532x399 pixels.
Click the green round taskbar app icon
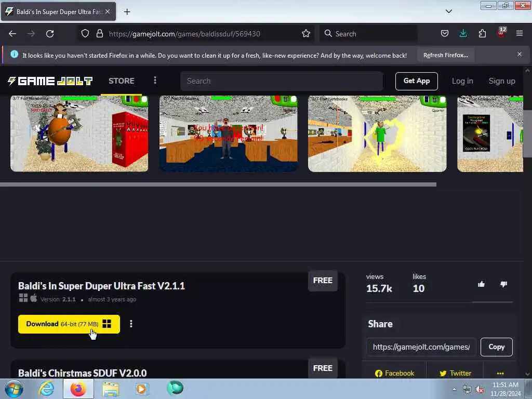coord(175,388)
